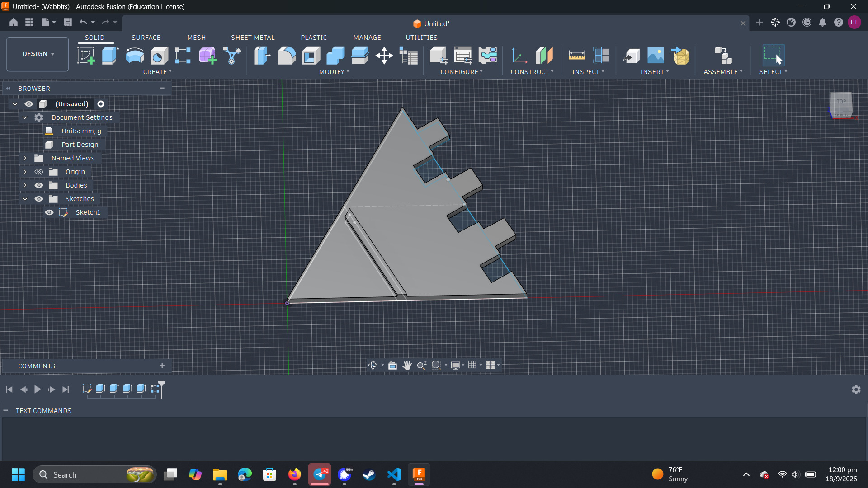Toggle visibility of the Origin folder
Viewport: 868px width, 488px height.
39,172
